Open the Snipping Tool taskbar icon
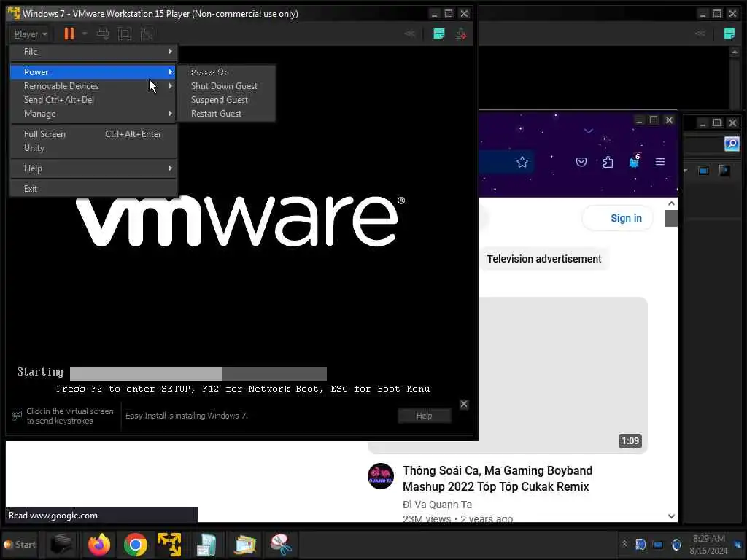This screenshot has height=560, width=747. [281, 544]
